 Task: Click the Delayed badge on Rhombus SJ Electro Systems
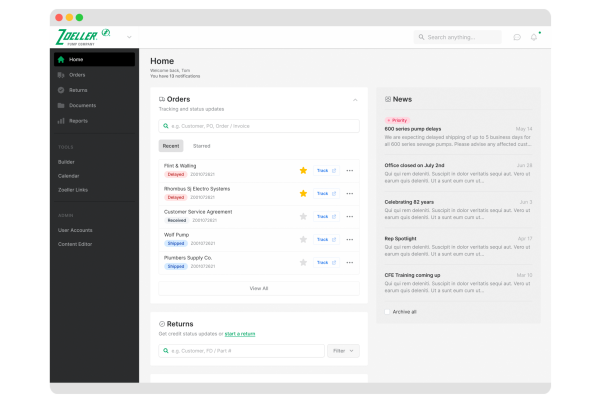[x=176, y=197]
